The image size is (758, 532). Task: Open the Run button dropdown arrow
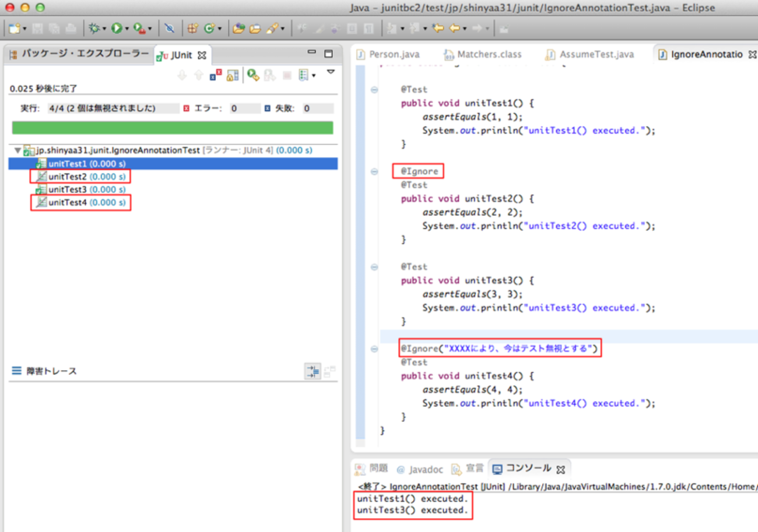click(127, 29)
